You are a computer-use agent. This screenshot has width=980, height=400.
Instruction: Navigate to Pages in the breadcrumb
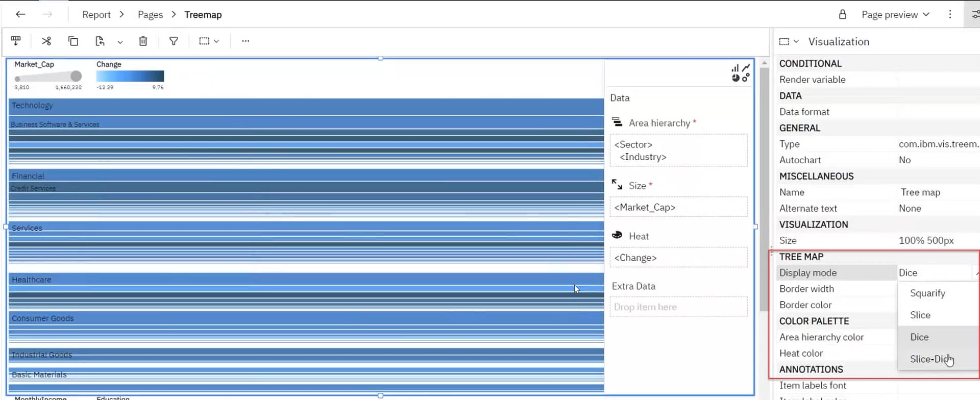click(x=150, y=14)
